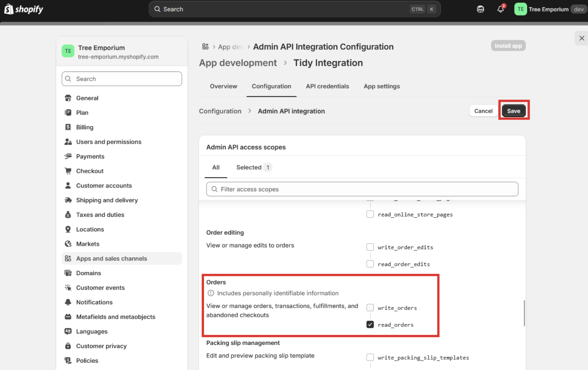Click the Orders section heading
The width and height of the screenshot is (588, 370).
(x=216, y=282)
